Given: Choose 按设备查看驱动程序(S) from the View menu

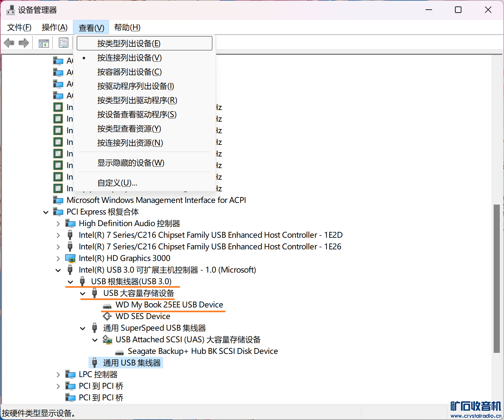Looking at the screenshot, I should pos(145,115).
